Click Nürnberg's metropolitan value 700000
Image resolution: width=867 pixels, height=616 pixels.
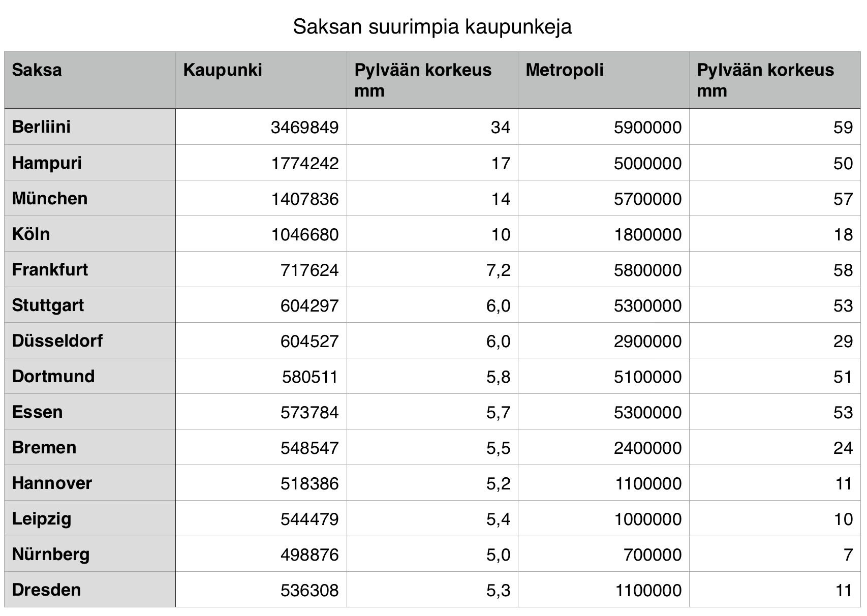[652, 555]
